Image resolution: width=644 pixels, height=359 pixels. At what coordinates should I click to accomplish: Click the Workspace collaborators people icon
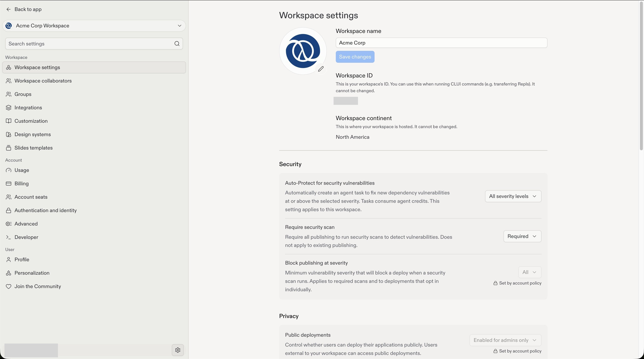click(9, 81)
